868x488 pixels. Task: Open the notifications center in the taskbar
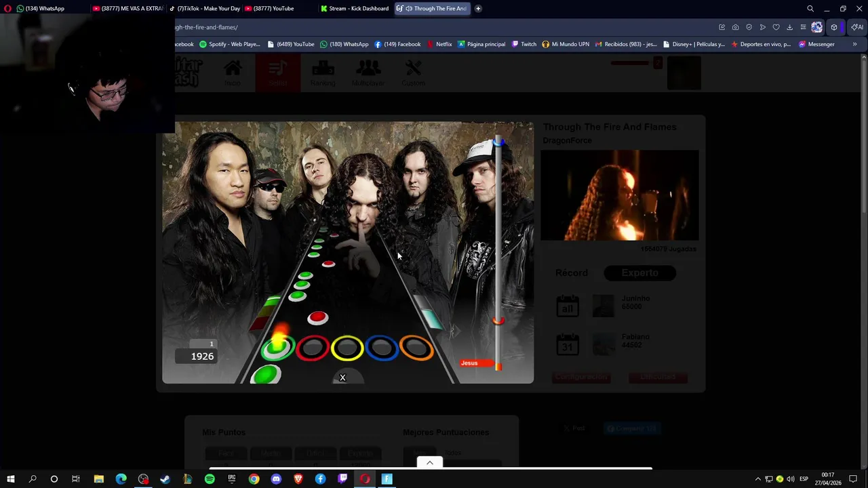[853, 479]
